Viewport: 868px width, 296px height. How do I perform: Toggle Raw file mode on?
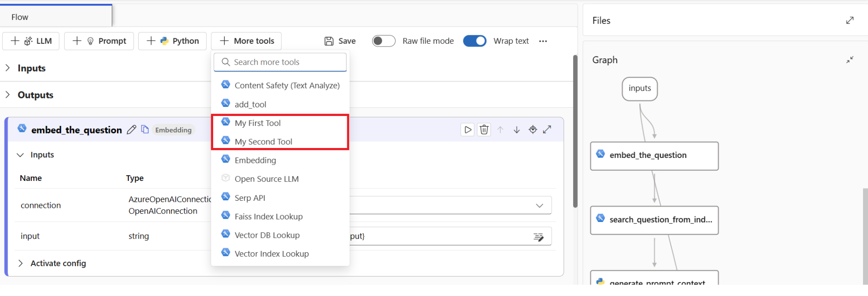(383, 41)
